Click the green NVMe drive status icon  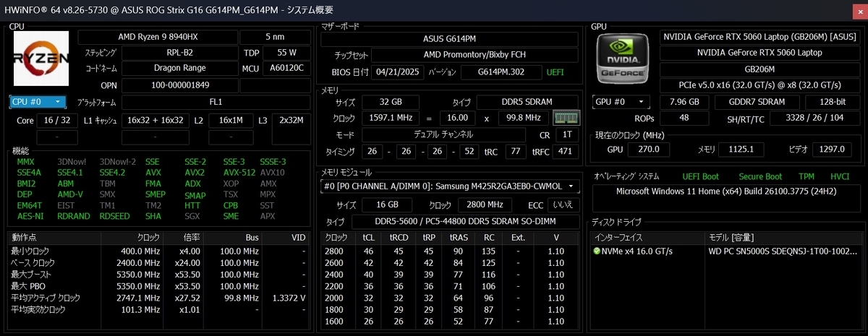(x=597, y=251)
